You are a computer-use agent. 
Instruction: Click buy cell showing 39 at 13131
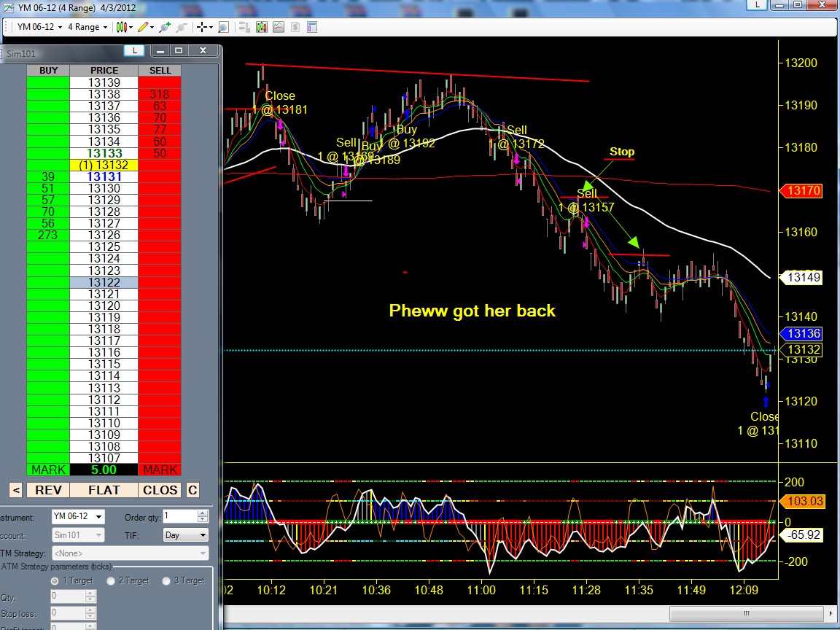click(48, 176)
